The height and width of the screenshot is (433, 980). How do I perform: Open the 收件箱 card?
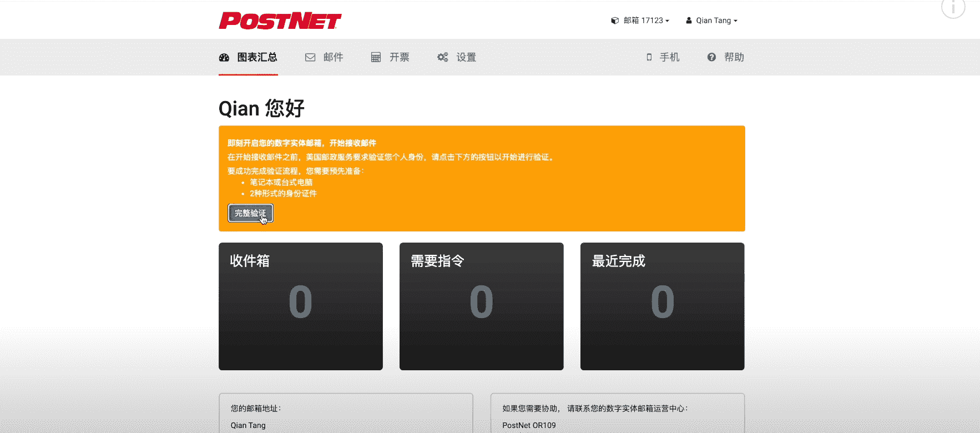(x=300, y=306)
